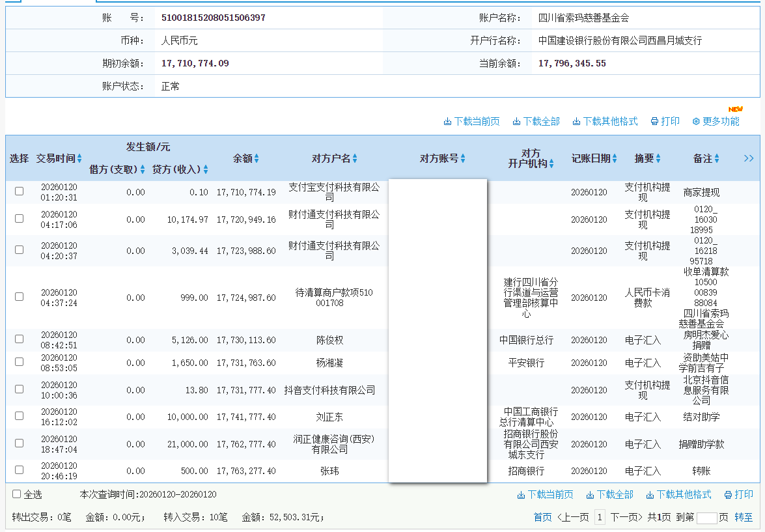Click the 下载全部 link at page bottom
This screenshot has width=765, height=532.
[610, 494]
